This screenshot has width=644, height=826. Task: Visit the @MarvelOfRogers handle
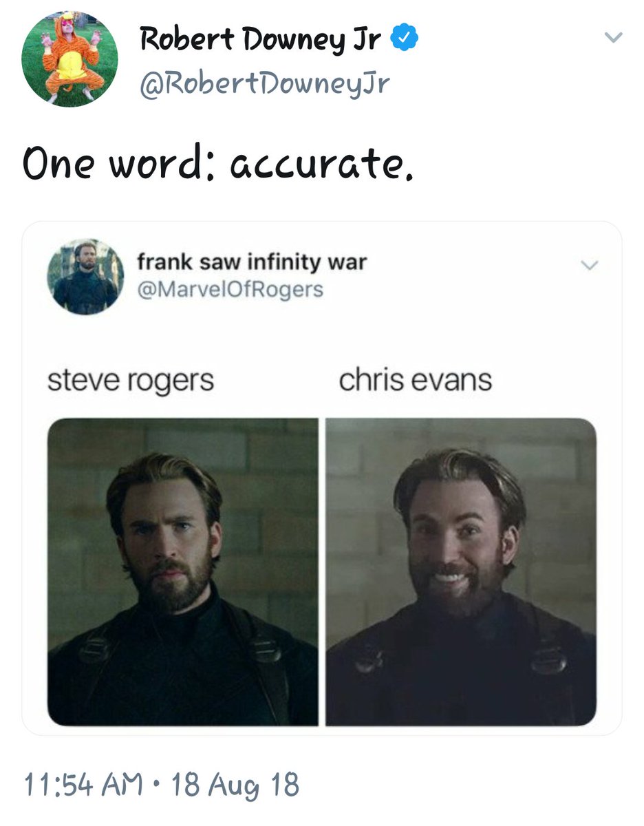coord(230,289)
